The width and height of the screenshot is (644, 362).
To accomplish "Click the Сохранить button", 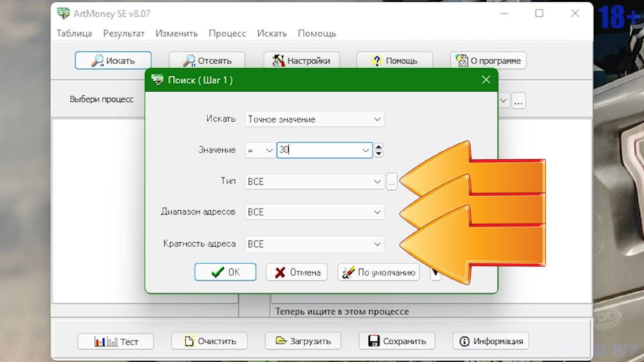I will (x=397, y=341).
